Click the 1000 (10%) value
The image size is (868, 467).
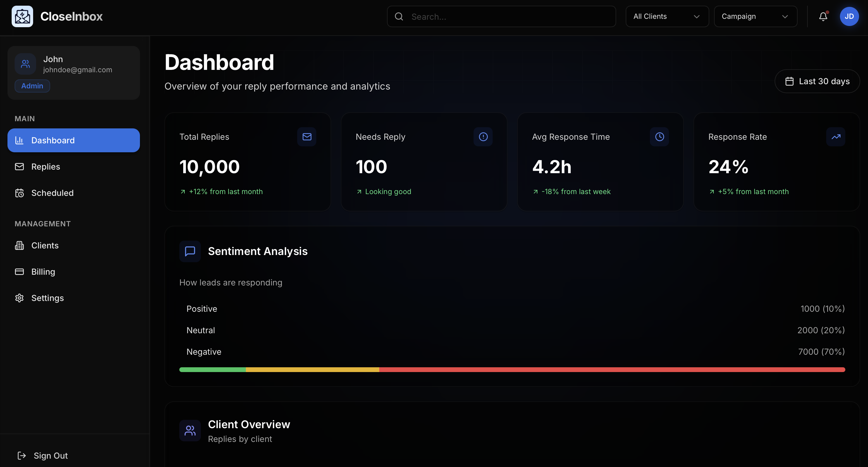[x=823, y=309]
